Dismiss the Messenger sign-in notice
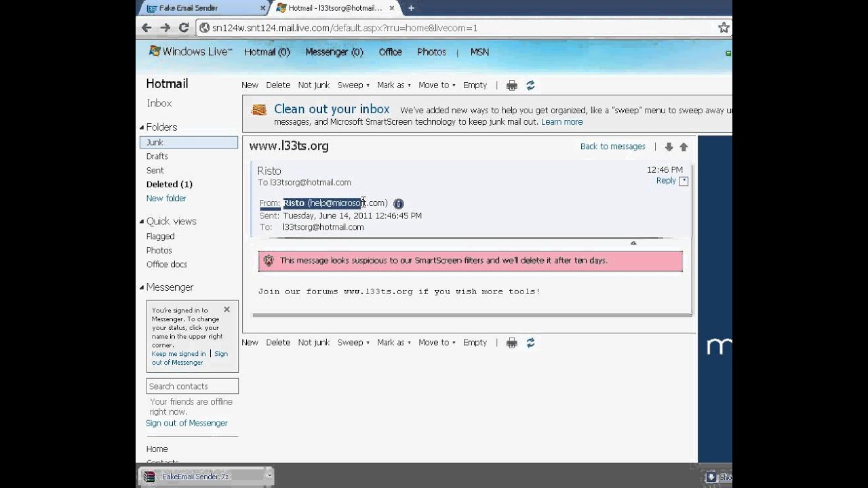Viewport: 868px width, 488px height. 226,309
